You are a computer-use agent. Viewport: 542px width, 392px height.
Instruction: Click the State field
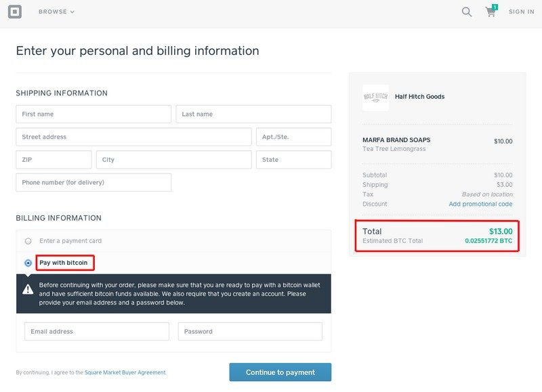[x=294, y=160]
